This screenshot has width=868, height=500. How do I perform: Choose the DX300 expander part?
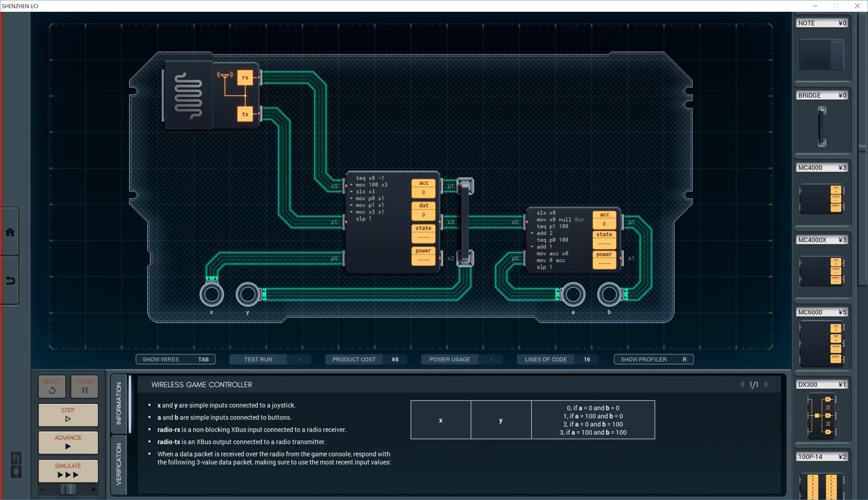pos(821,416)
